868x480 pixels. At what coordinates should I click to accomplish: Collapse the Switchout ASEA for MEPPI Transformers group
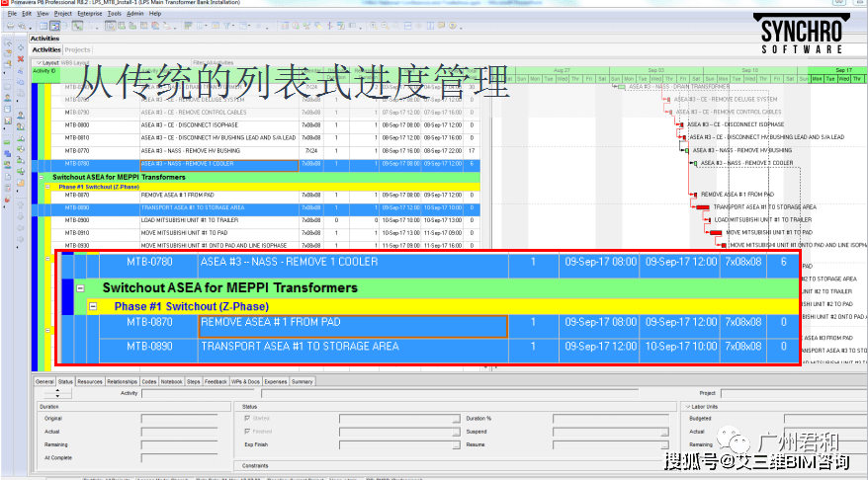(x=41, y=178)
